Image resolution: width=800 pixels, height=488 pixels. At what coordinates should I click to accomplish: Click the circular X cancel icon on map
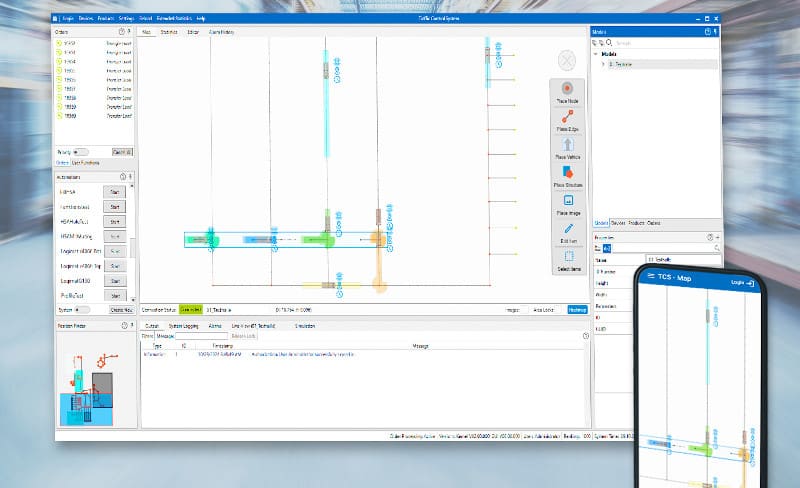[x=567, y=60]
